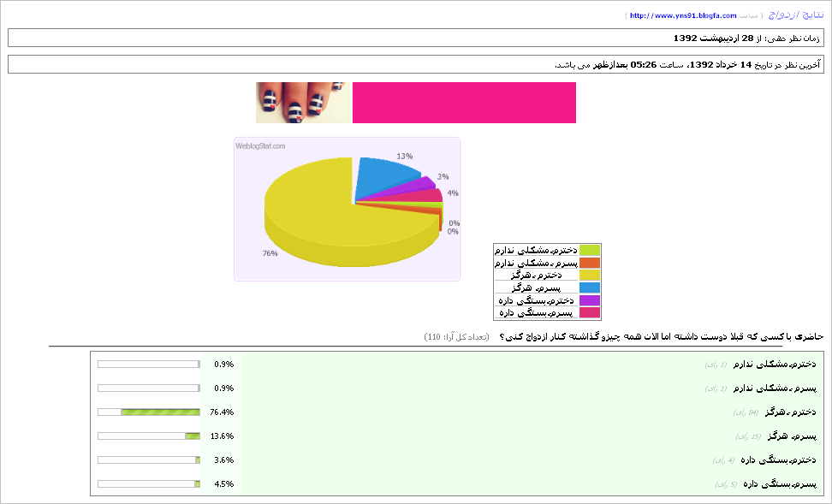Click the pink advertisement banner
This screenshot has width=832, height=504.
click(x=464, y=103)
